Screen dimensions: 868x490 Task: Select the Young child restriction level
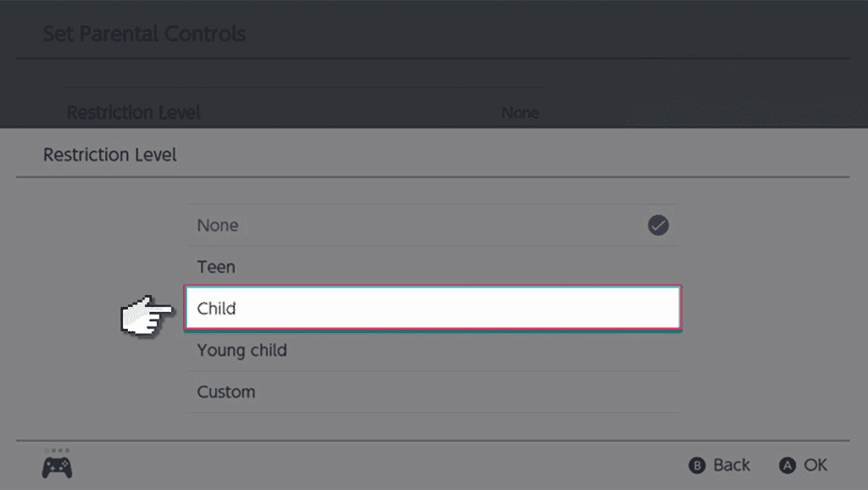click(433, 350)
